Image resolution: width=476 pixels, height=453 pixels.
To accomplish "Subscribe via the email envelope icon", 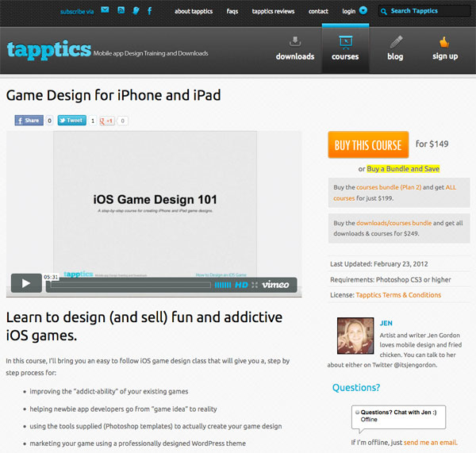I will pyautogui.click(x=105, y=10).
